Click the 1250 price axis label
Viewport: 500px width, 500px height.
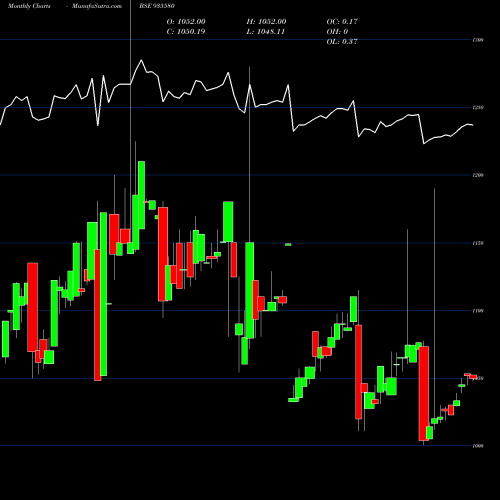click(x=478, y=108)
